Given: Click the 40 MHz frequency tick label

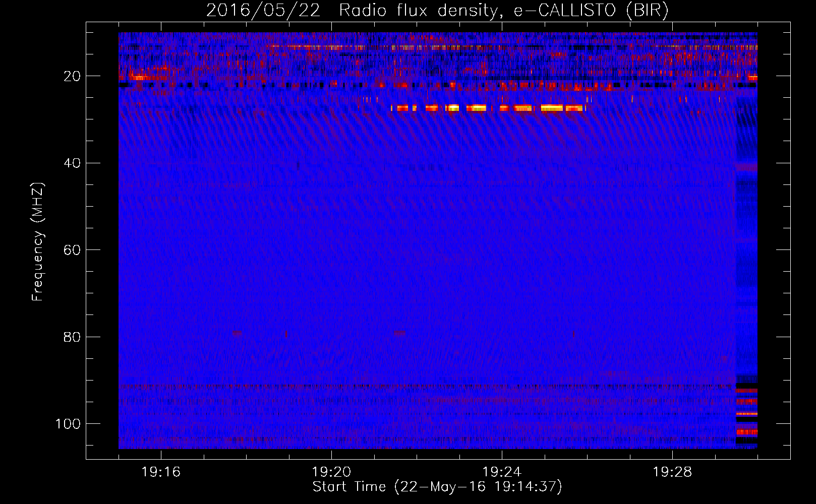Looking at the screenshot, I should (x=73, y=163).
